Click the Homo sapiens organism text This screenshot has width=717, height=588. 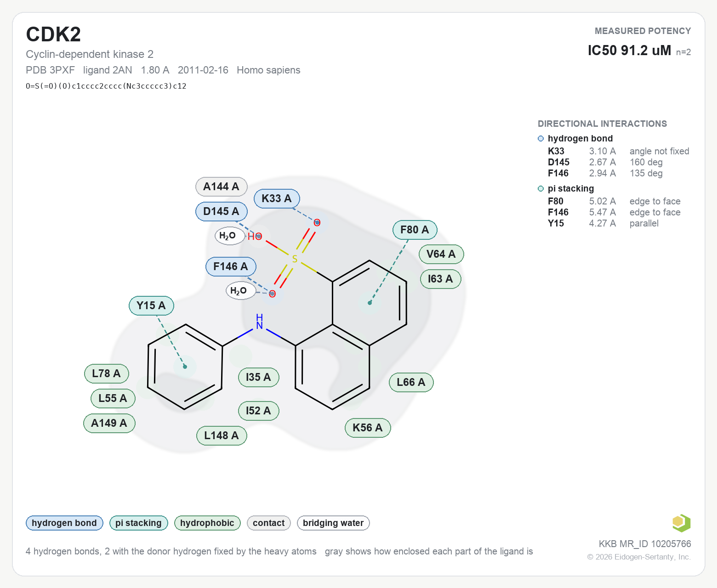[x=268, y=70]
